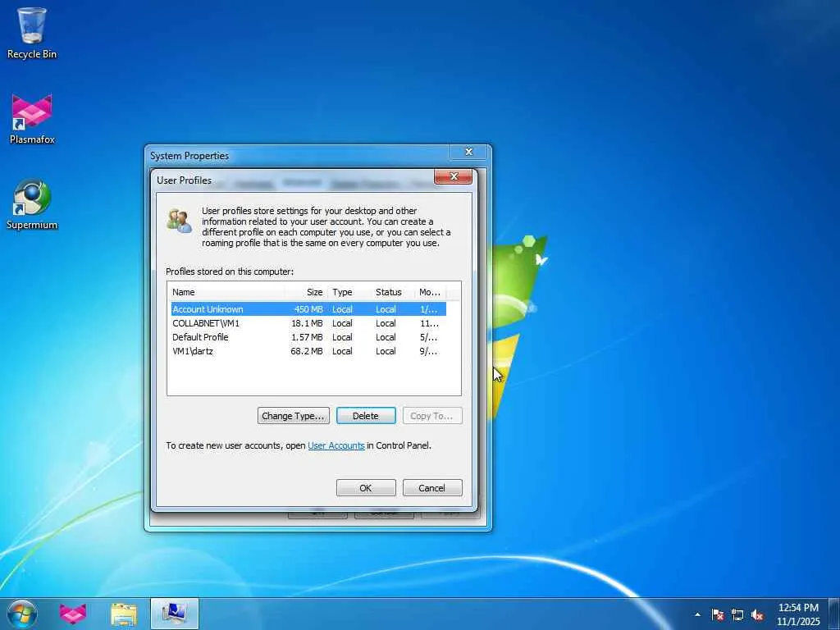The width and height of the screenshot is (840, 630).
Task: Click the 18.1 MB size cell
Action: (x=307, y=323)
